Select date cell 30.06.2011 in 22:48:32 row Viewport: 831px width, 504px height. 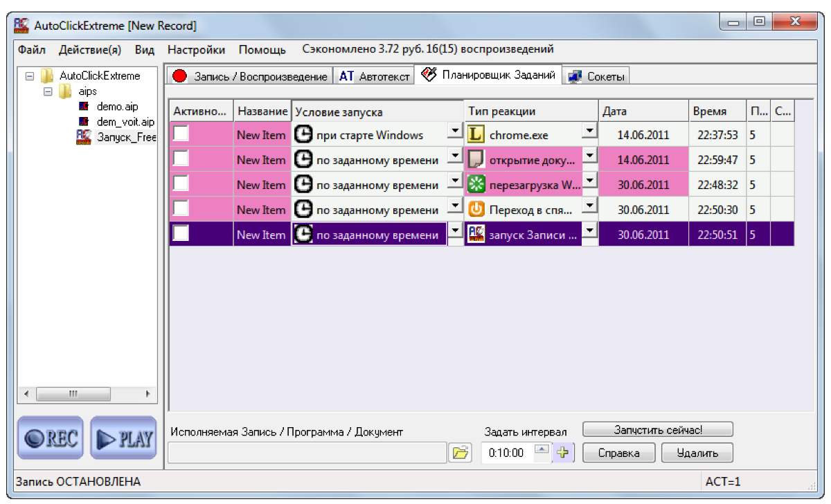(x=643, y=185)
